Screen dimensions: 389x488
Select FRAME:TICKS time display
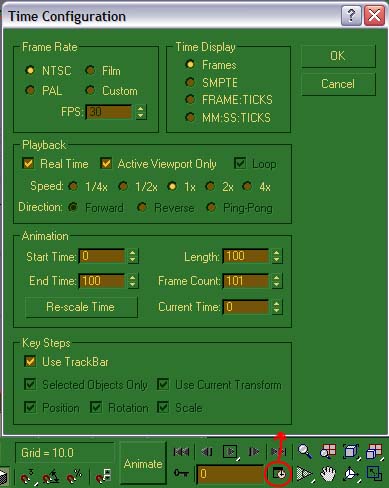point(190,99)
